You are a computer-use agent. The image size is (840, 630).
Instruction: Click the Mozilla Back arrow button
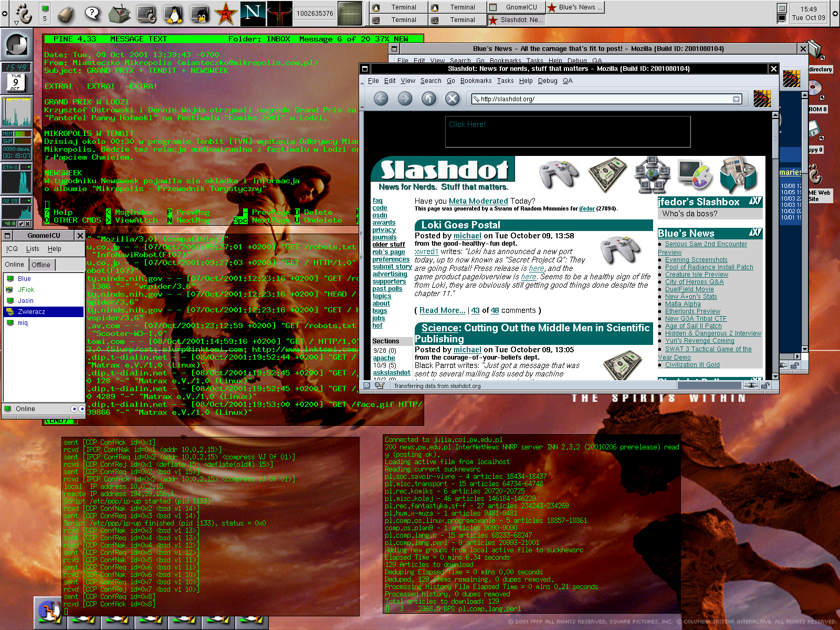[x=381, y=98]
